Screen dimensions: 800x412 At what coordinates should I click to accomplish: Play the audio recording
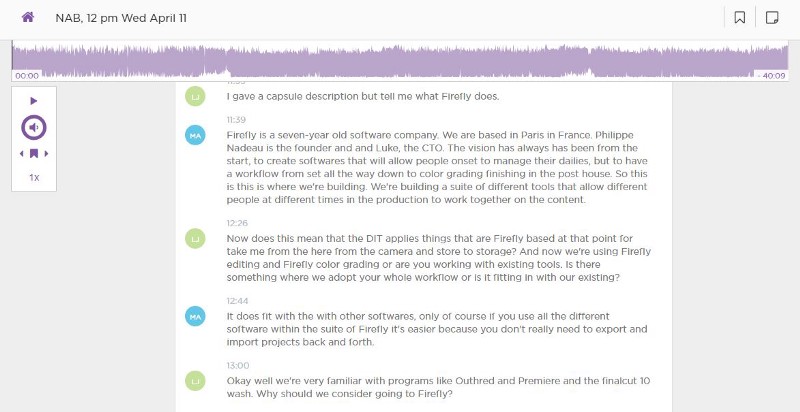(34, 100)
